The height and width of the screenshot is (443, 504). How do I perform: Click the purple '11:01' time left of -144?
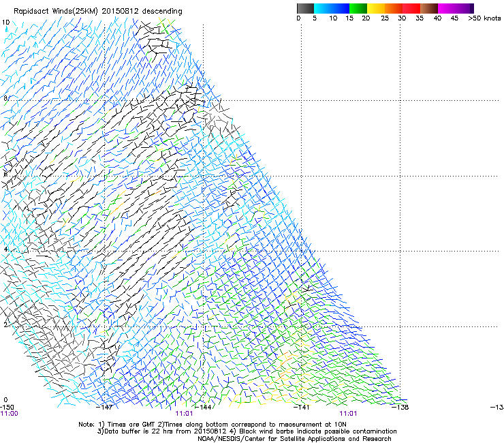tap(184, 414)
